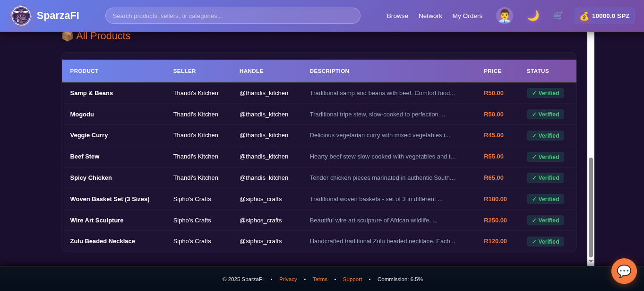Open the SparzaFI logo icon
644x291 pixels.
21,16
